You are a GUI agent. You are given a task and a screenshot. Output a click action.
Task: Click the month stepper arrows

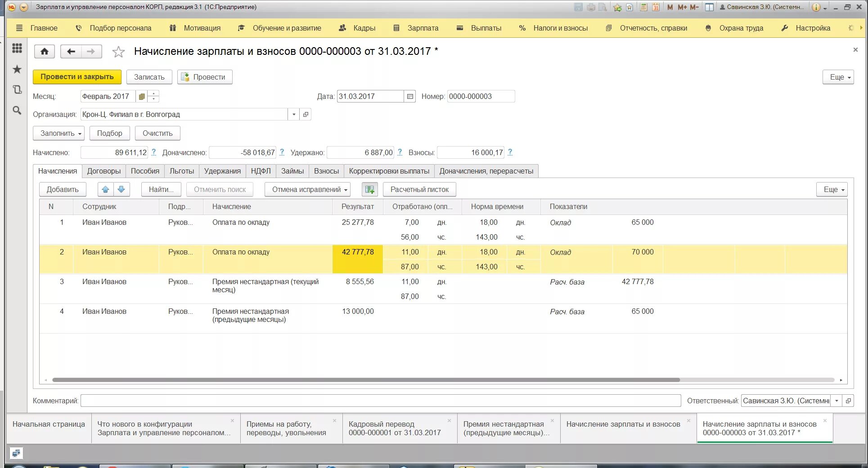pyautogui.click(x=153, y=96)
